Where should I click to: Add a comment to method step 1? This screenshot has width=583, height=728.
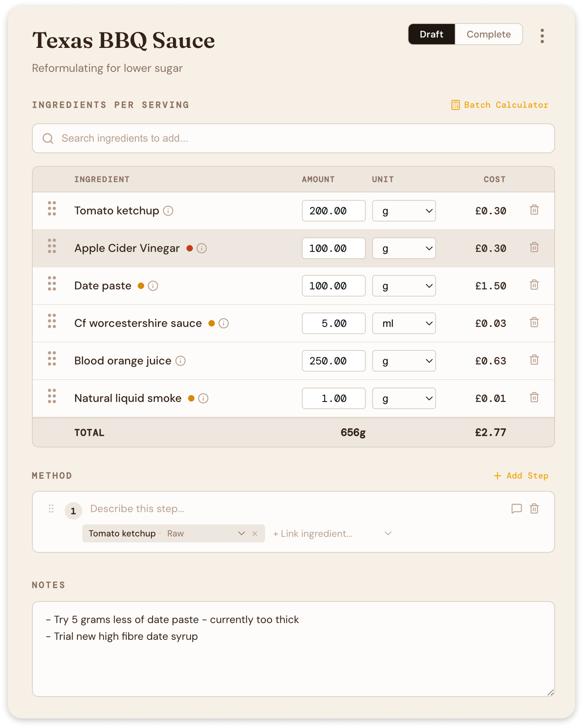pos(516,508)
